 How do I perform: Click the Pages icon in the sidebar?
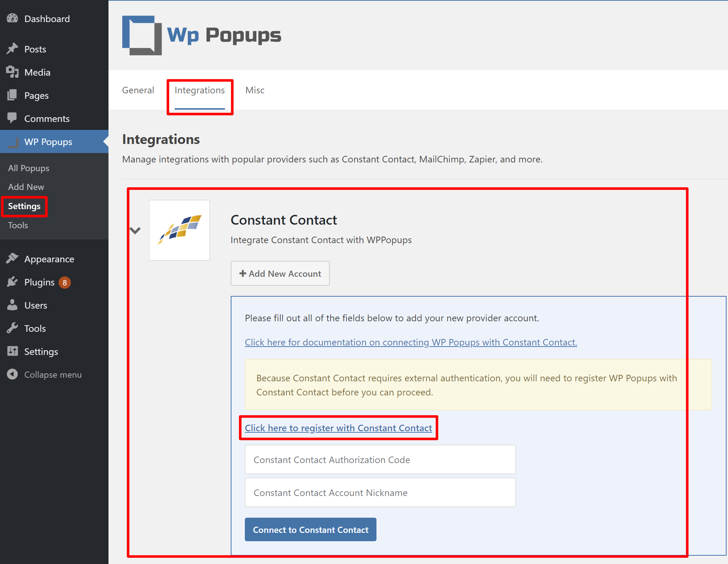[x=12, y=95]
